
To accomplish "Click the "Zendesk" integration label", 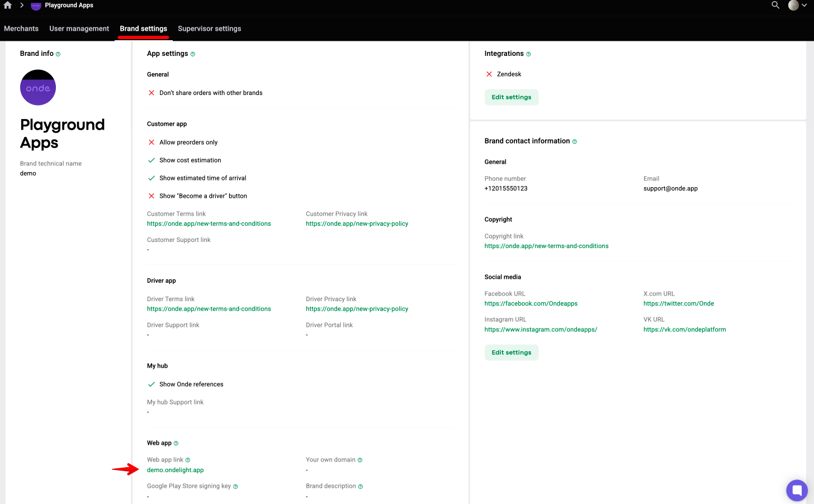I will (x=509, y=74).
